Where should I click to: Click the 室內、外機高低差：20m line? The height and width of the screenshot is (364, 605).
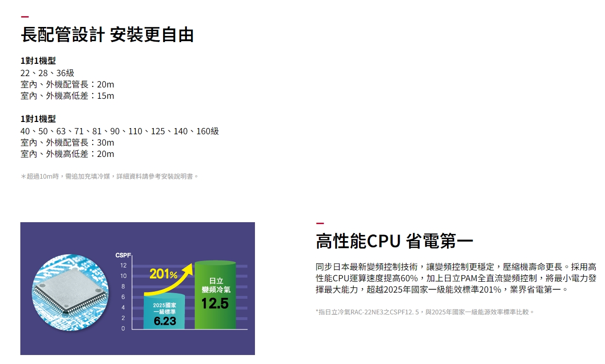tap(67, 154)
